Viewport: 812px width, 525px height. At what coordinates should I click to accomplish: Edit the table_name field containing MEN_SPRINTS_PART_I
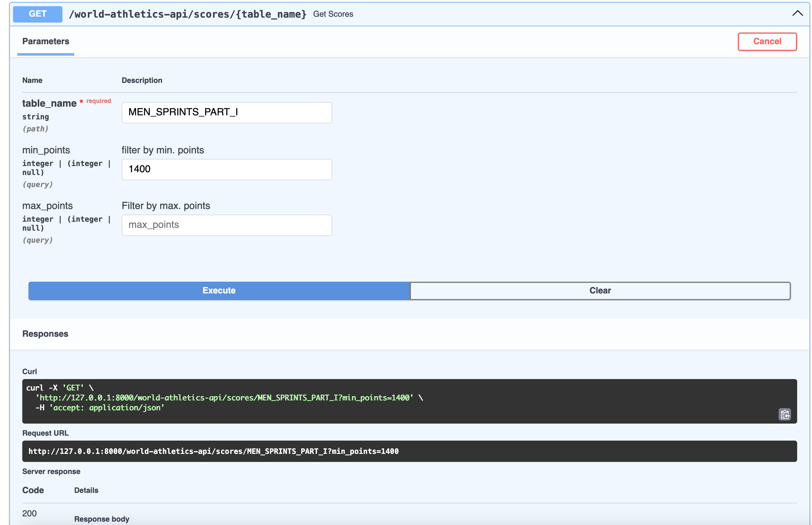click(x=226, y=113)
